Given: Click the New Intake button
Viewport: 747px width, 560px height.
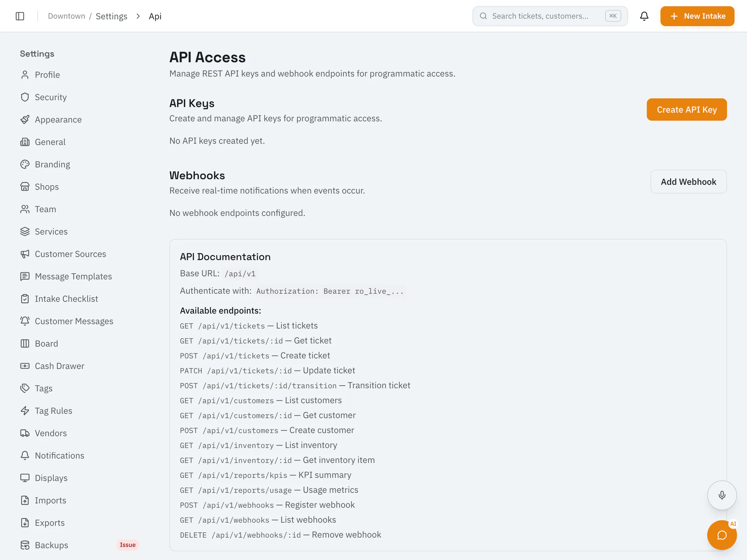Looking at the screenshot, I should (697, 16).
